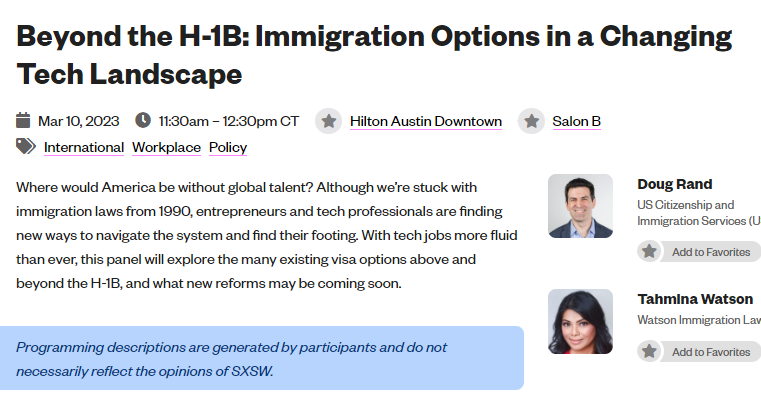This screenshot has width=761, height=401.
Task: Click the Tahmina Watson speaker name
Action: tap(695, 299)
